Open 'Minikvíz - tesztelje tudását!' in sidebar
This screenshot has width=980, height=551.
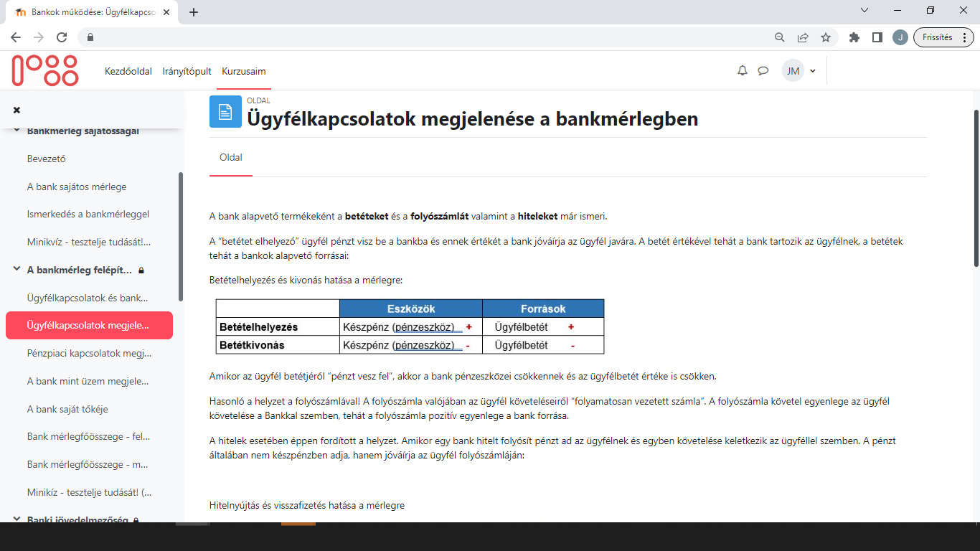tap(88, 242)
